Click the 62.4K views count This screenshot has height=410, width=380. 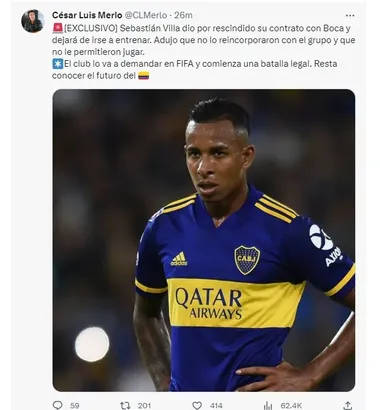coord(291,406)
